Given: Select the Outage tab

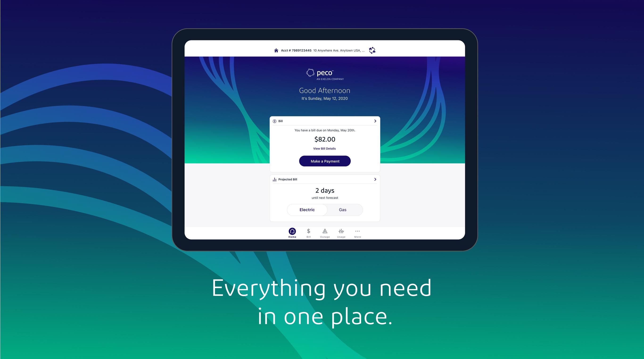Looking at the screenshot, I should pyautogui.click(x=325, y=233).
